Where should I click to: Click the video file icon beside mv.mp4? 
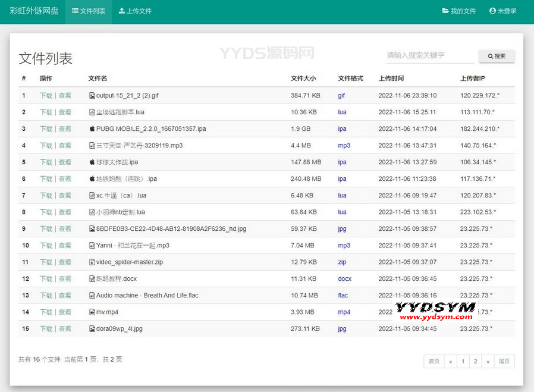click(92, 312)
